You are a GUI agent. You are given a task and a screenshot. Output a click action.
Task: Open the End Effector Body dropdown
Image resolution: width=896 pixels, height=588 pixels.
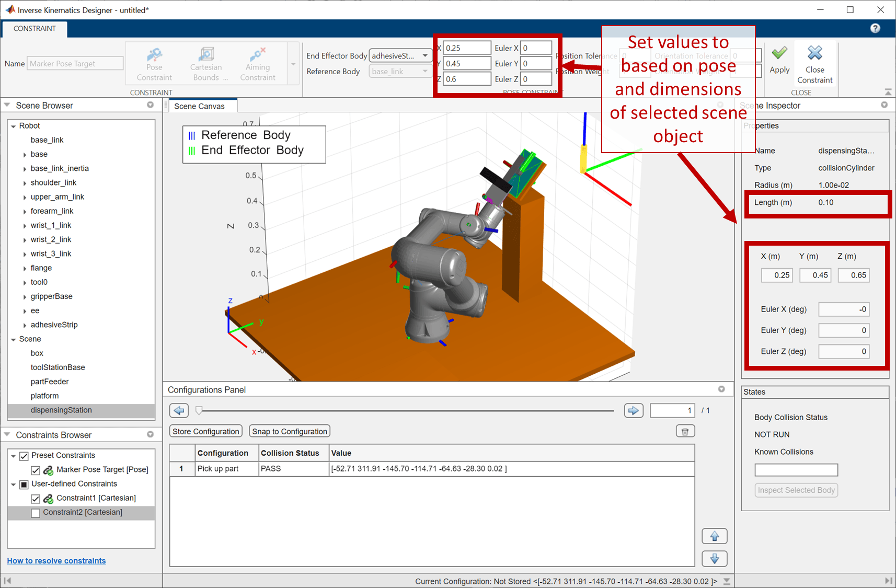[x=400, y=55]
